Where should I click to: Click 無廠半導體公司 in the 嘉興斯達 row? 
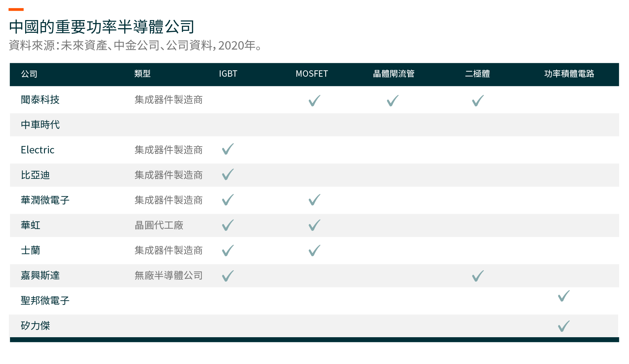click(169, 276)
